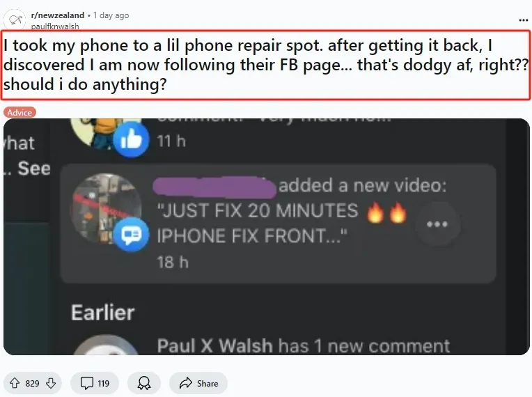Select the Advice flair tag
The height and width of the screenshot is (397, 532).
click(x=19, y=112)
